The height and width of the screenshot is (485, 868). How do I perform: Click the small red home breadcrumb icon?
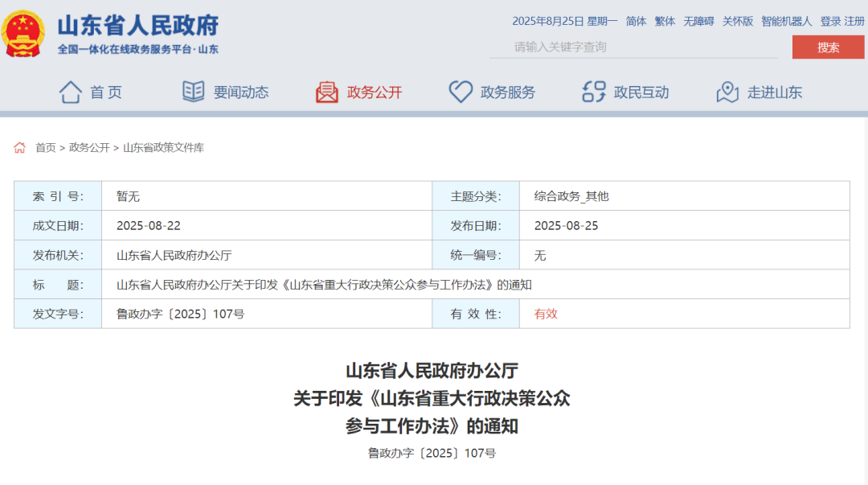coord(20,147)
